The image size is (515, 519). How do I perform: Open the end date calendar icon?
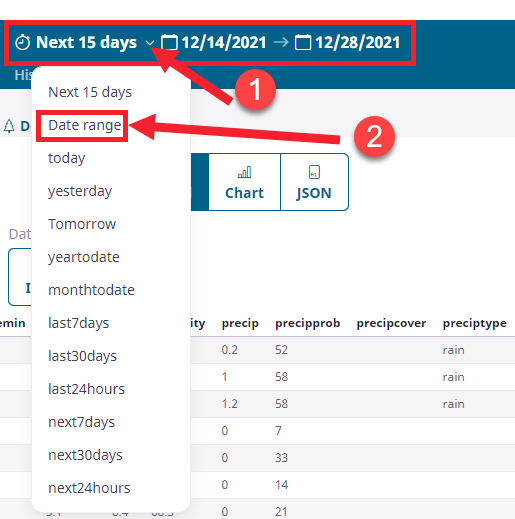point(303,42)
